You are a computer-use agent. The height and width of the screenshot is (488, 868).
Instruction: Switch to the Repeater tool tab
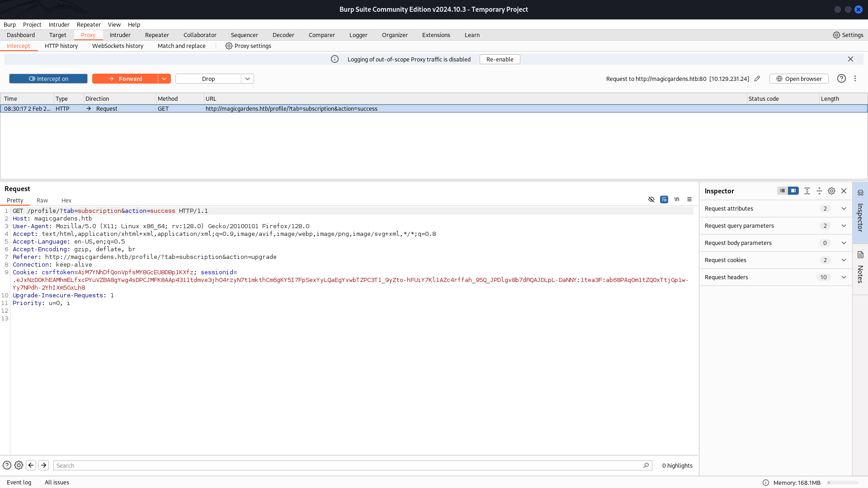tap(157, 35)
